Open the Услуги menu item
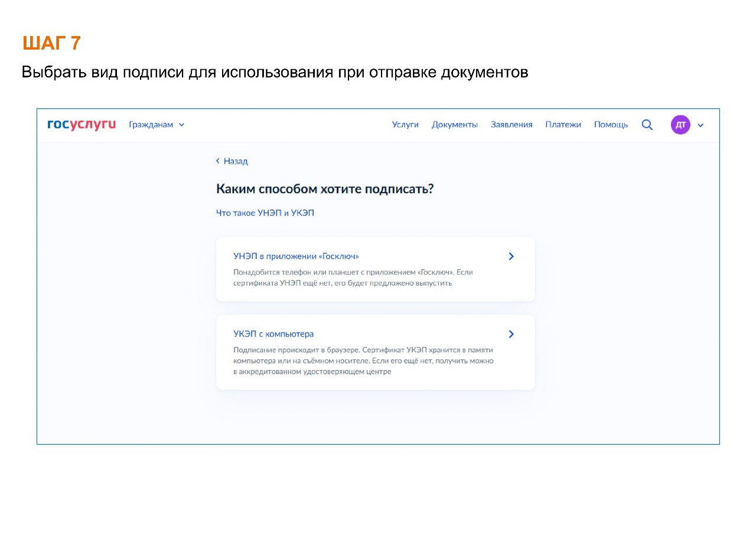The image size is (756, 535). coord(405,125)
